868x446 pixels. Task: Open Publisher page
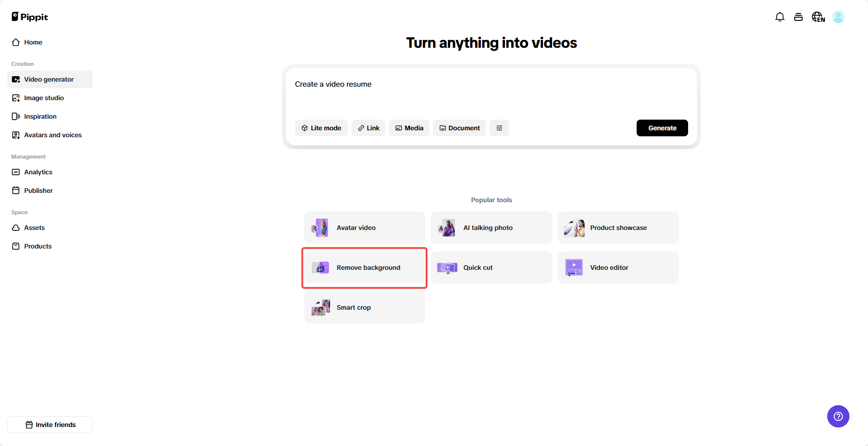[50, 191]
